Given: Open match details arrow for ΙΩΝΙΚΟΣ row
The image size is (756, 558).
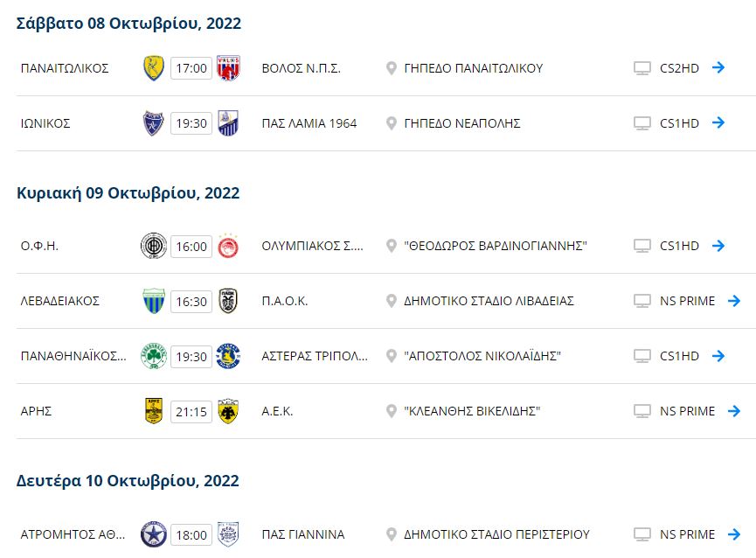Looking at the screenshot, I should [718, 123].
